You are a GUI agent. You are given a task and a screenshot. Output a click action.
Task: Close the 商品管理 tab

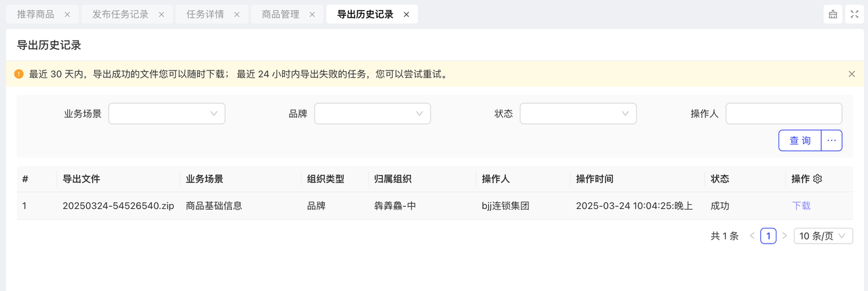(311, 14)
